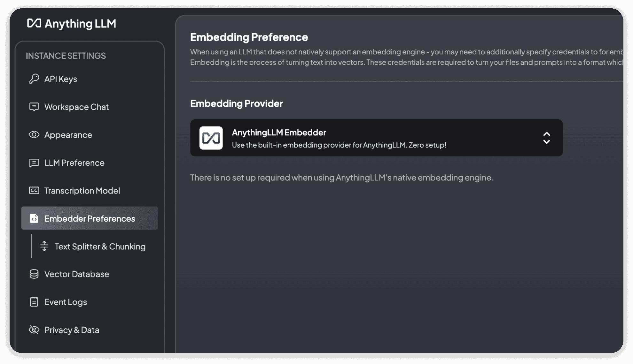The height and width of the screenshot is (364, 633).
Task: Click the Embedder Preferences file code icon
Action: (x=34, y=218)
